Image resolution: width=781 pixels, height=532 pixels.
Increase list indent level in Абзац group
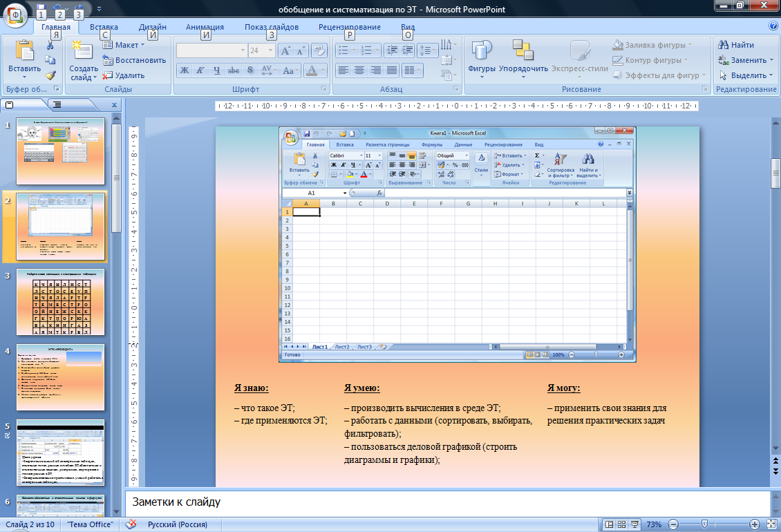coord(408,50)
